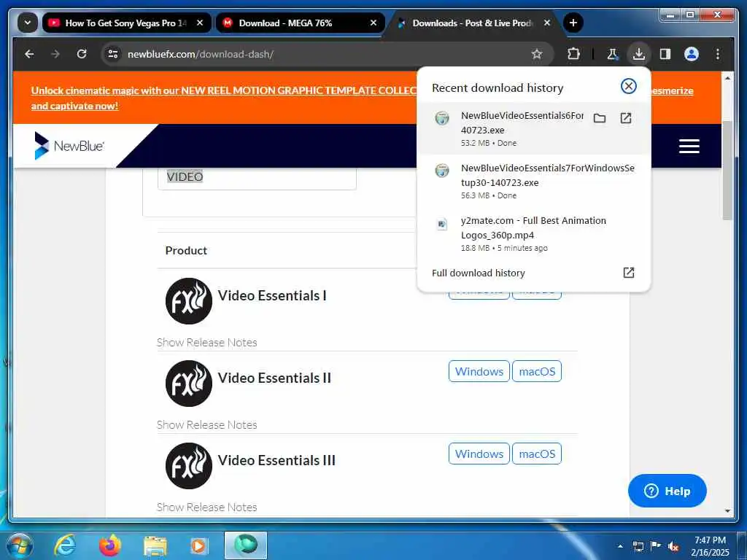
Task: Click the Video Essentials I product title
Action: click(272, 296)
